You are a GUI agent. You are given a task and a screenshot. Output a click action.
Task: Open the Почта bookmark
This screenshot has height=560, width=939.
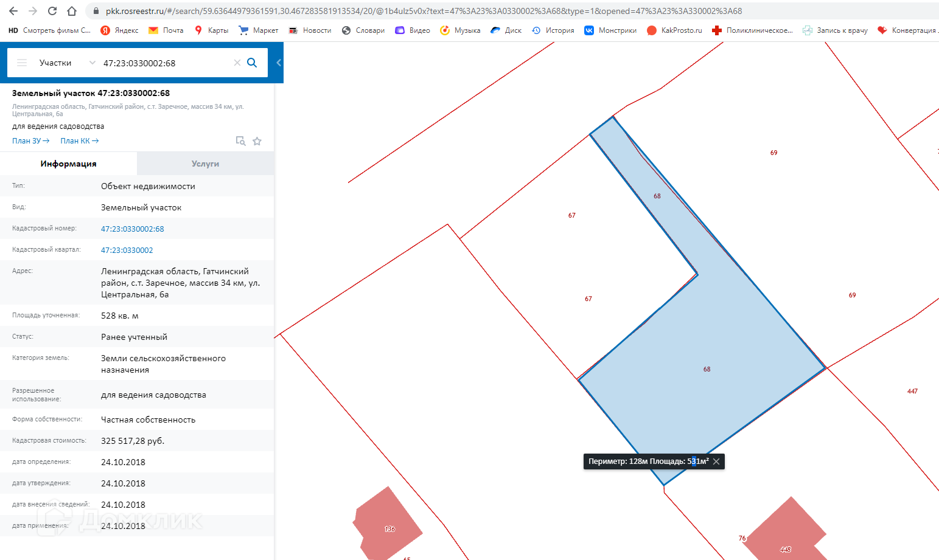(166, 30)
